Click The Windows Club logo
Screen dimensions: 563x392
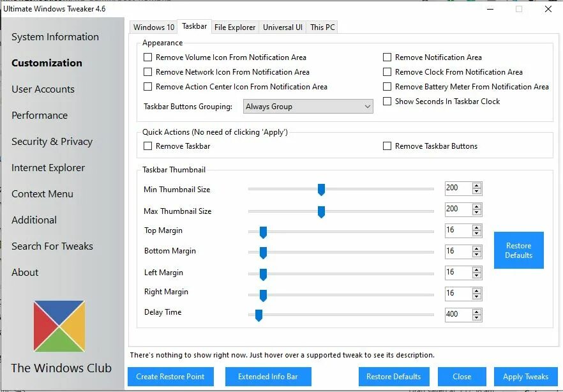pyautogui.click(x=59, y=326)
